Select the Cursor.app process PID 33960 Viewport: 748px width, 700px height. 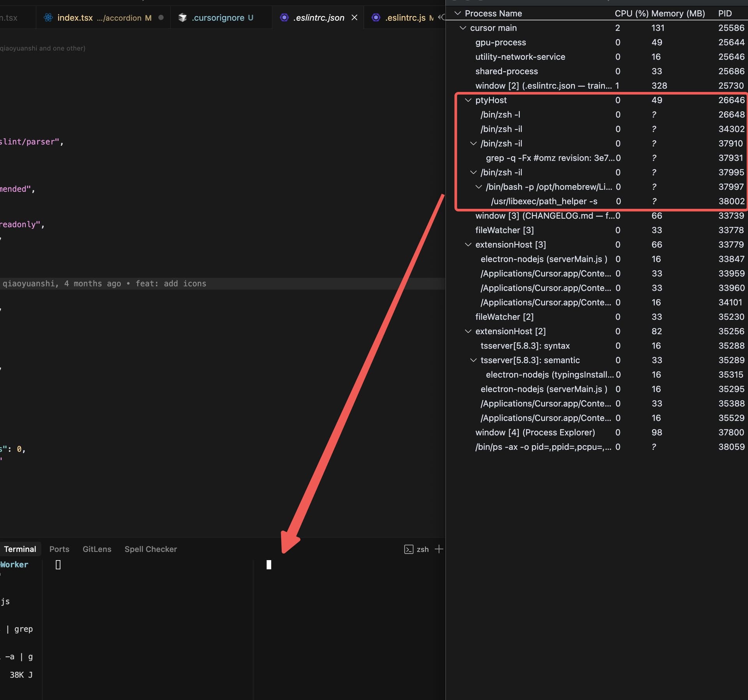pos(597,288)
